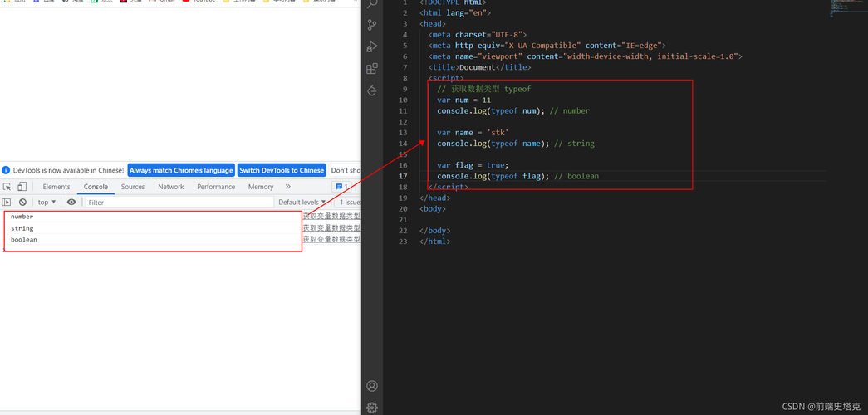
Task: Click the eye icon for live expression
Action: (71, 203)
